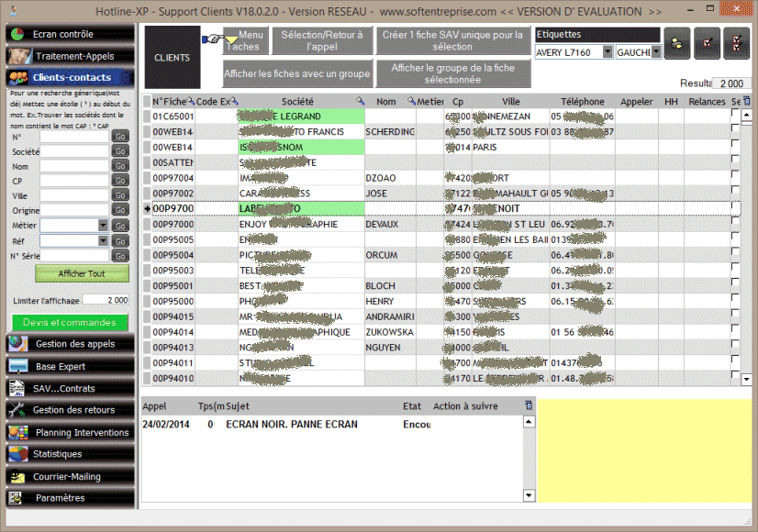The image size is (758, 532).
Task: Click the Devis et commandes button
Action: pyautogui.click(x=70, y=322)
